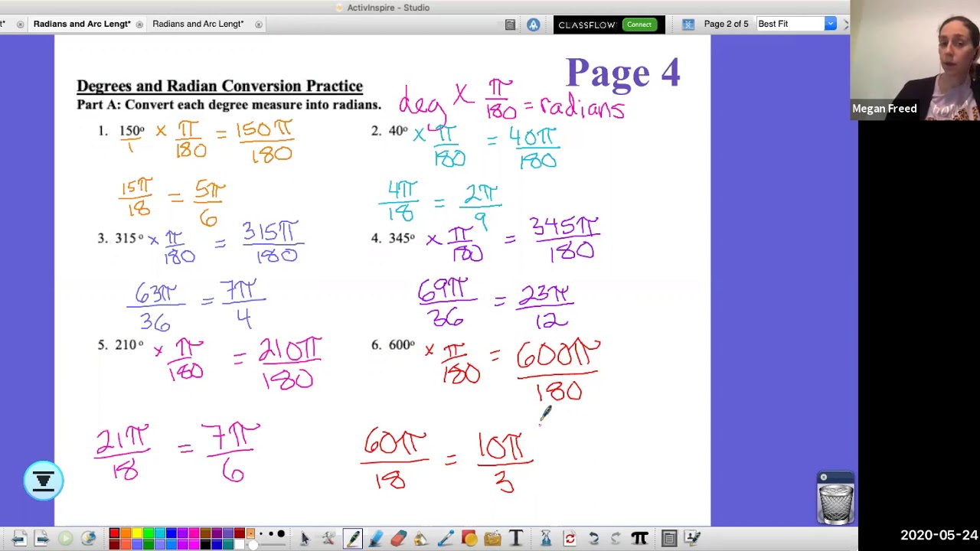
Task: Switch to first 'Radians and Arc Lengt*' tab
Action: point(82,24)
